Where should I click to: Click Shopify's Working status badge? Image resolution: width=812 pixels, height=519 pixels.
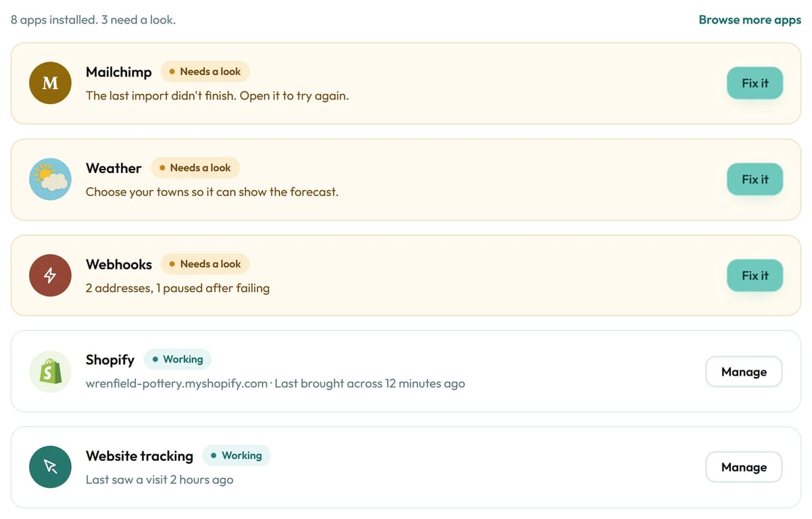pyautogui.click(x=178, y=360)
